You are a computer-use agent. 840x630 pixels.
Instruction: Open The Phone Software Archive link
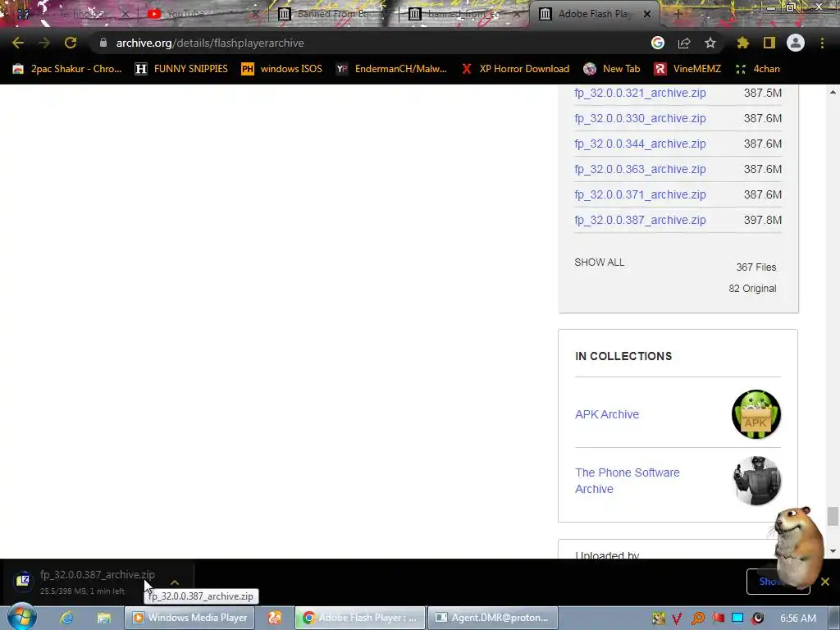[628, 481]
